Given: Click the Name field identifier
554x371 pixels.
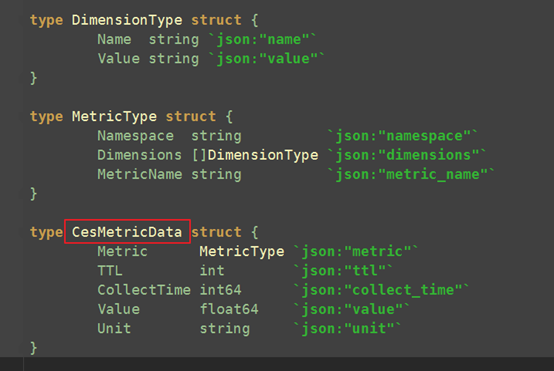Looking at the screenshot, I should [x=114, y=39].
